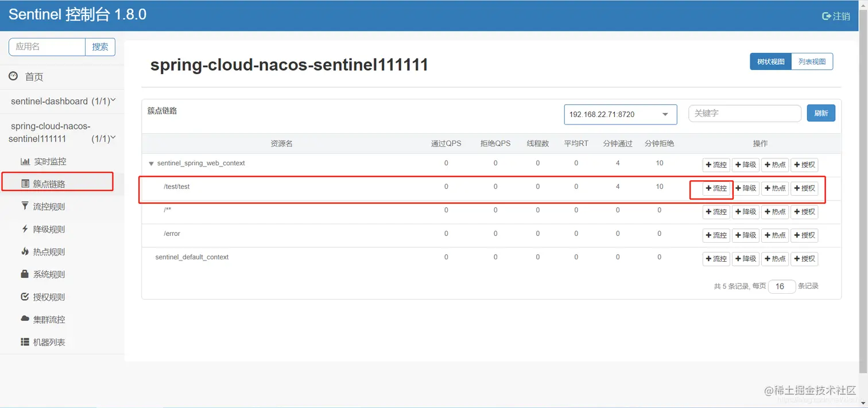Click the cloud icon beside 集群流控

[25, 318]
